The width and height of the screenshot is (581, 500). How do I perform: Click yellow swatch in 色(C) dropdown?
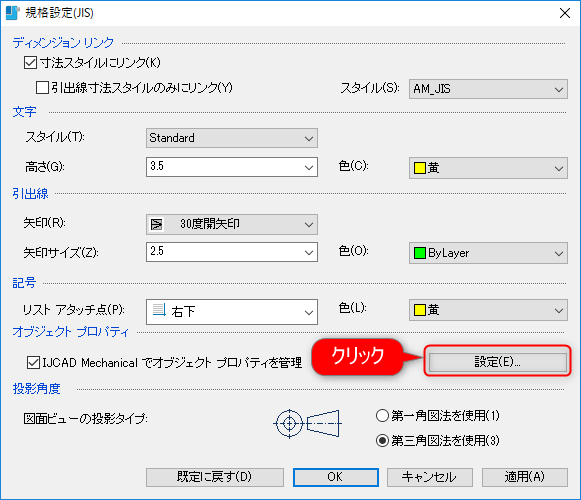coord(419,168)
